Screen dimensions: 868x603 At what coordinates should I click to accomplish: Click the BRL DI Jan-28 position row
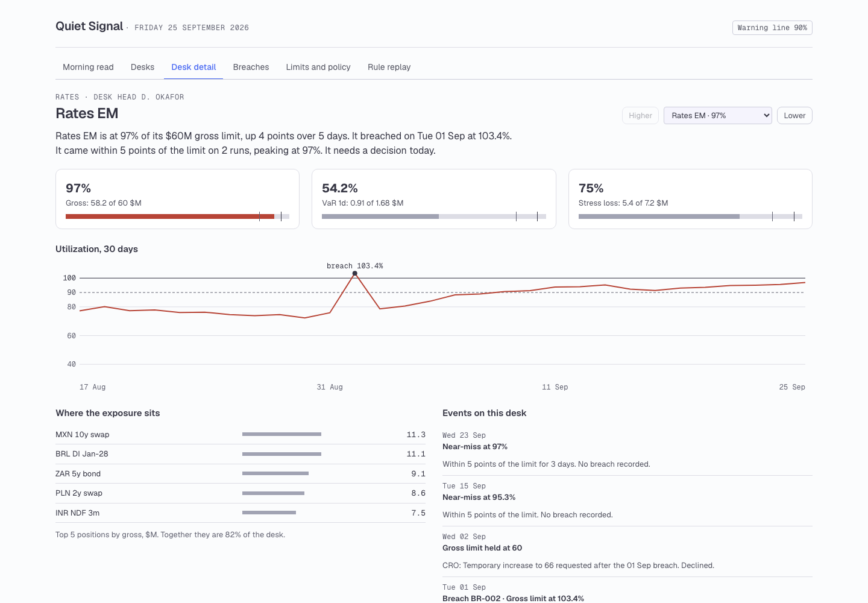tap(241, 454)
